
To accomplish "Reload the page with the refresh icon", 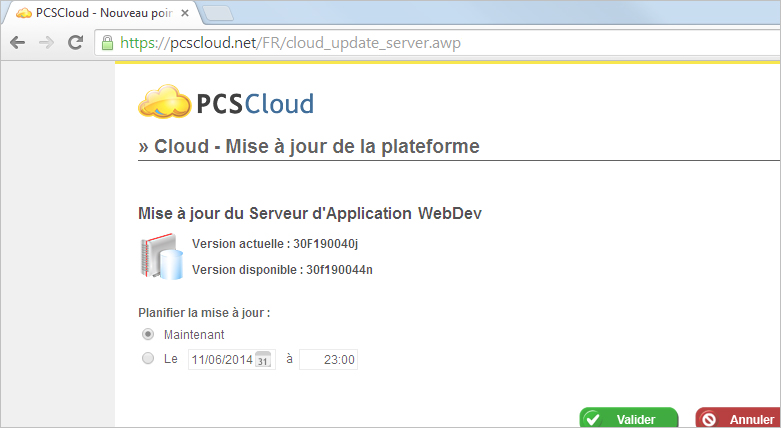I will [x=75, y=43].
